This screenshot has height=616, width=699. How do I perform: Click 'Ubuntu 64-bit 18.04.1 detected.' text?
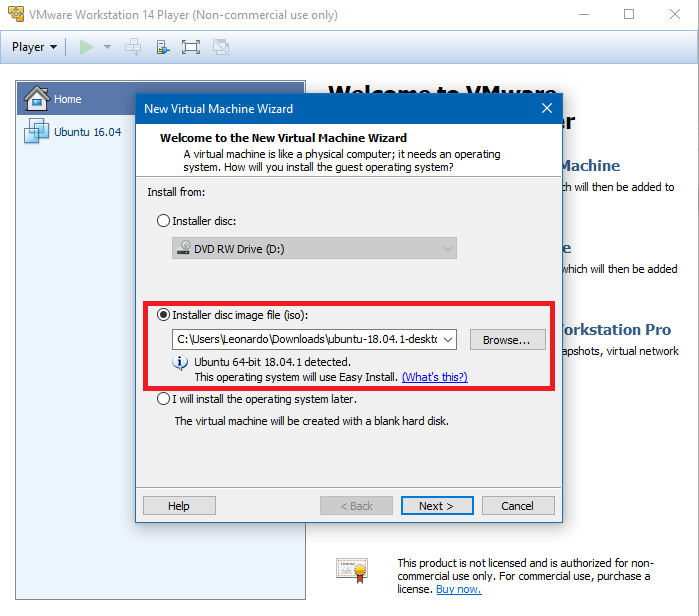tap(272, 362)
